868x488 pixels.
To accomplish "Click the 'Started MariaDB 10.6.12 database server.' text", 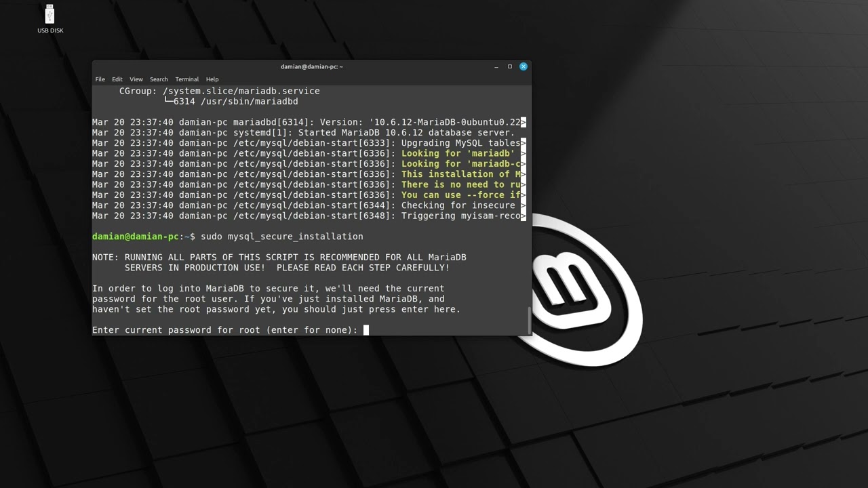I will (407, 133).
